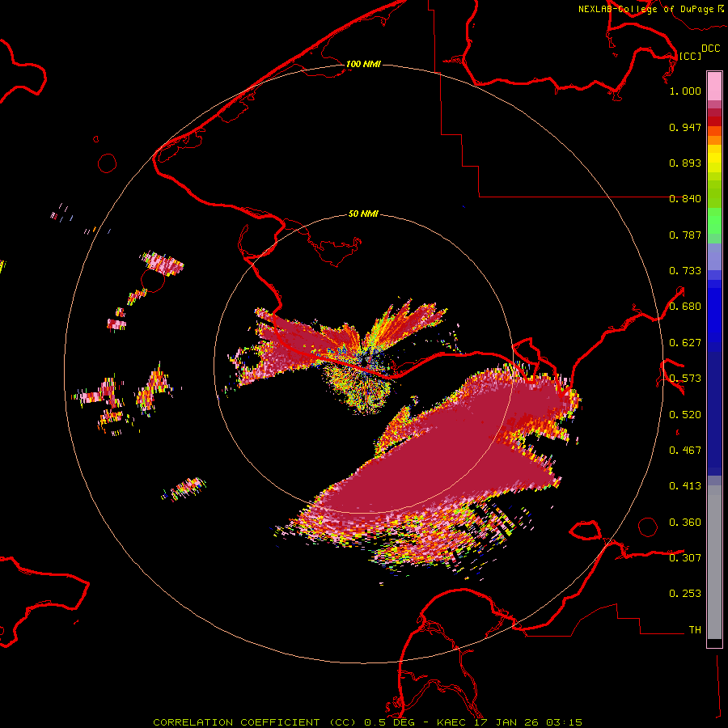Pick the gray segment of the color bar
The image size is (728, 728).
pyautogui.click(x=714, y=562)
